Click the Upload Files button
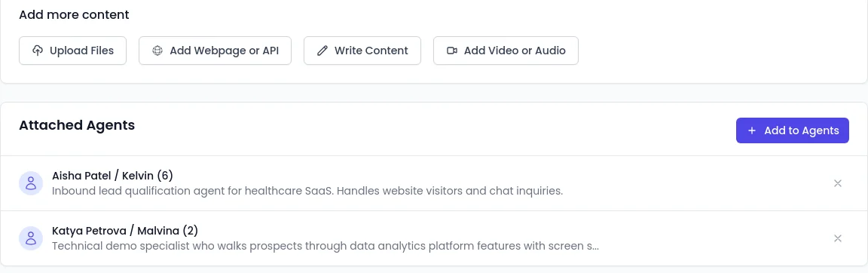Screen dimensions: 868x273 click(x=72, y=51)
